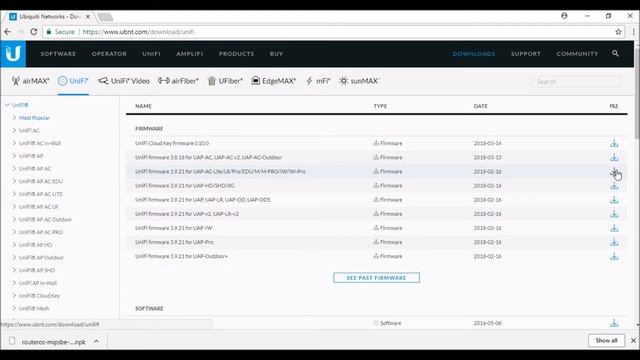Collapse the UniFi sidebar tree root
640x360 pixels.
(7, 105)
